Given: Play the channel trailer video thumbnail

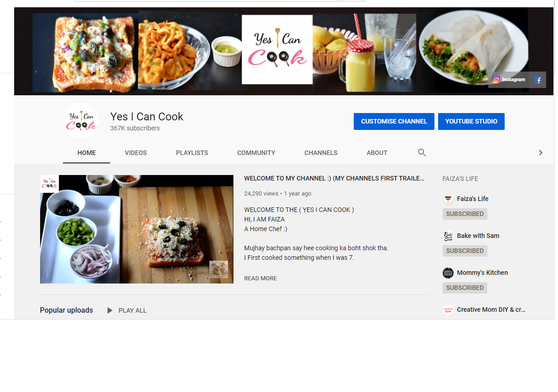Looking at the screenshot, I should click(x=137, y=229).
